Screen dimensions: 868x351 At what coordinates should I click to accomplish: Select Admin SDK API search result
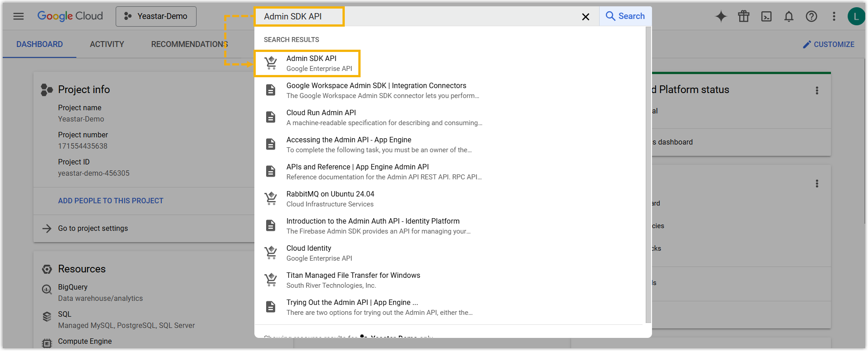[311, 63]
